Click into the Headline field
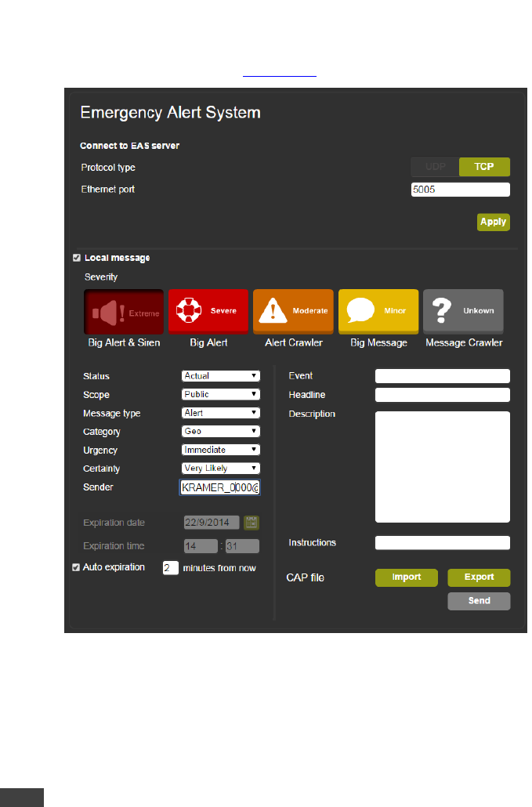This screenshot has width=532, height=807. click(x=443, y=395)
